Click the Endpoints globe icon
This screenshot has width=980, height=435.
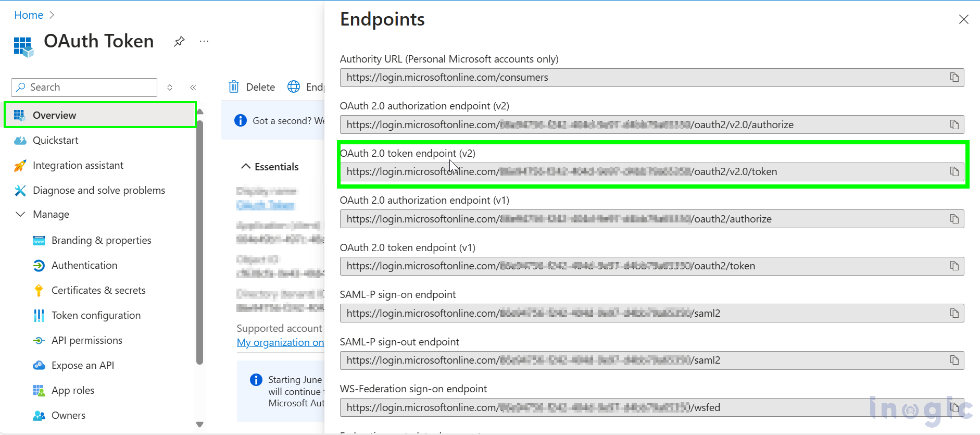tap(294, 86)
